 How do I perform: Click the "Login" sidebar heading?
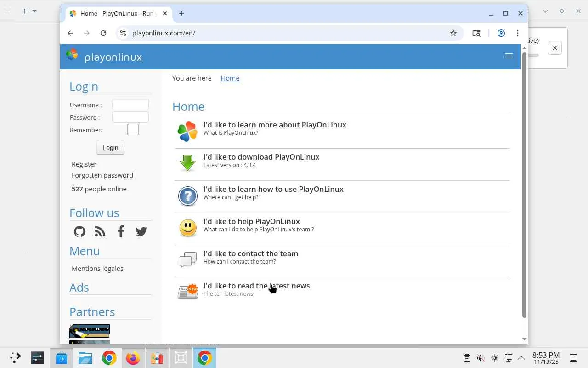[84, 86]
